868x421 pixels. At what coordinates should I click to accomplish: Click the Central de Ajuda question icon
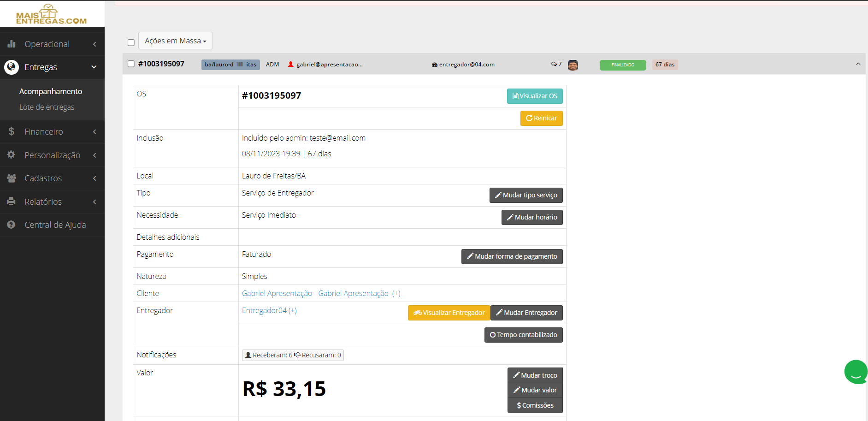(12, 225)
